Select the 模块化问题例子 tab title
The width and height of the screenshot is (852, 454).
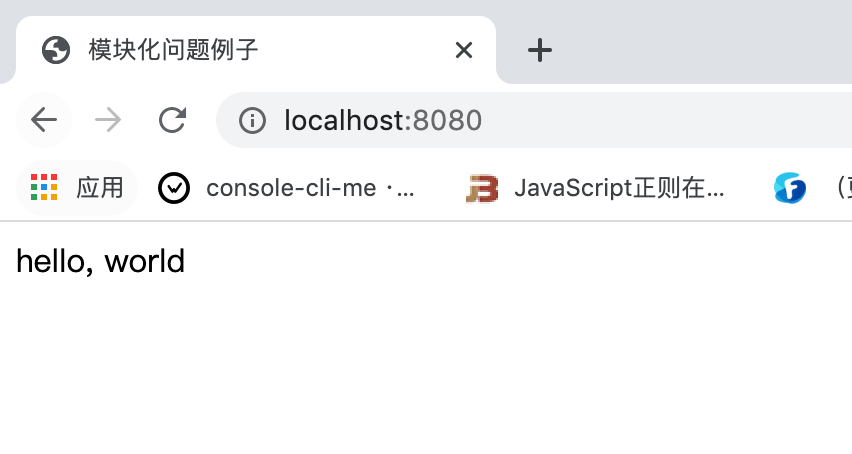[174, 50]
